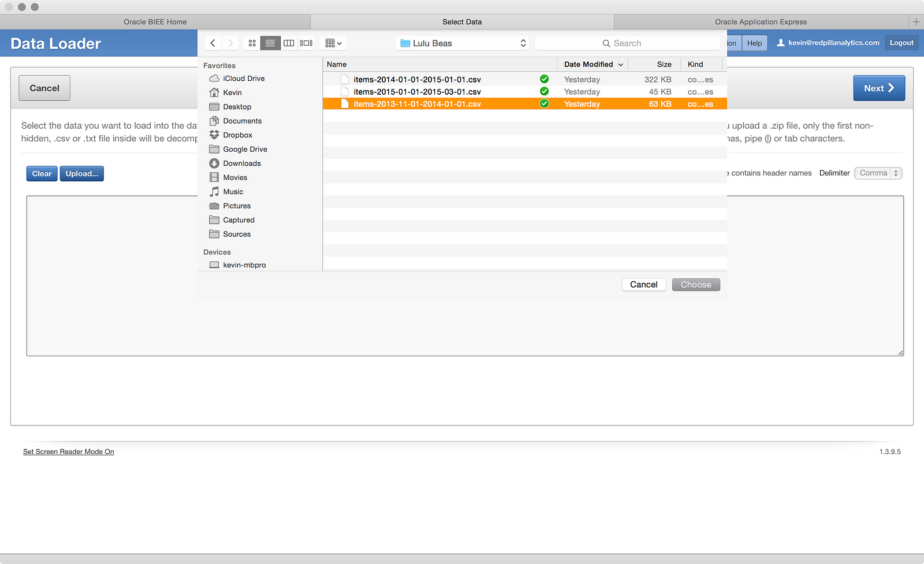Click Next to continue data loading

879,88
